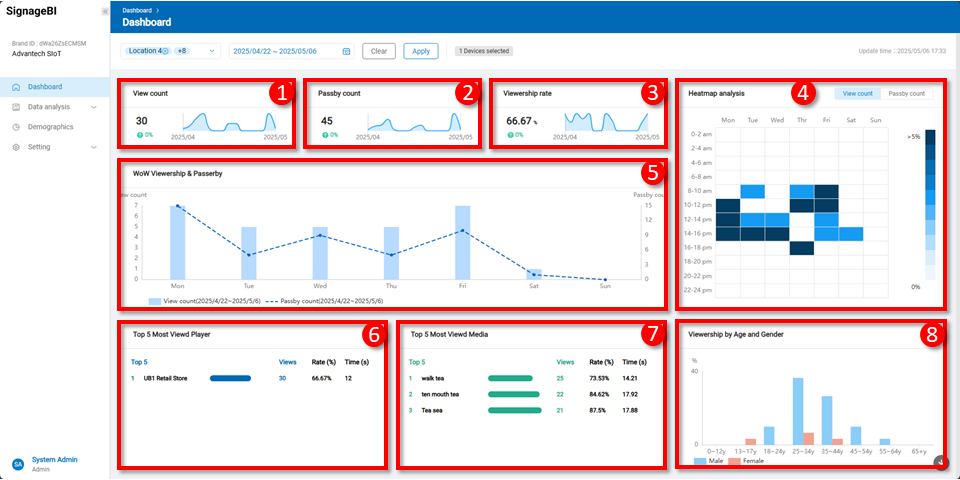Open Demographics from the sidebar menu
This screenshot has height=480, width=960.
(x=51, y=127)
